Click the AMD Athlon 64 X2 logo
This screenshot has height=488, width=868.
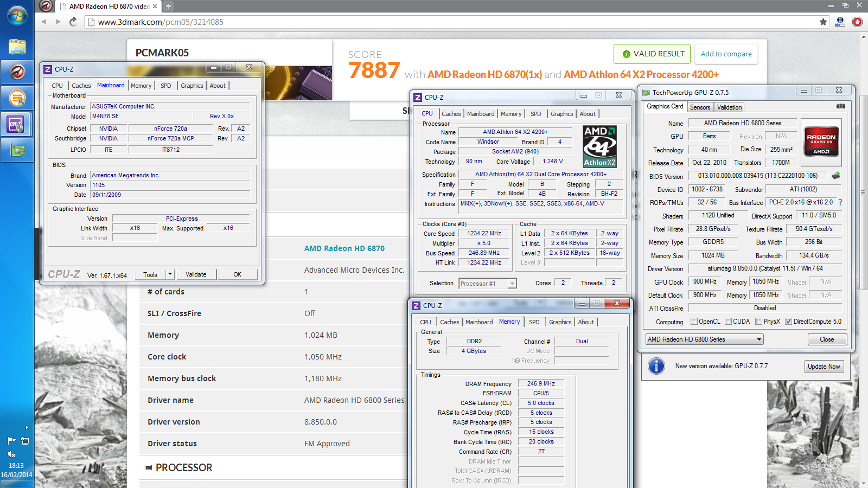point(599,146)
